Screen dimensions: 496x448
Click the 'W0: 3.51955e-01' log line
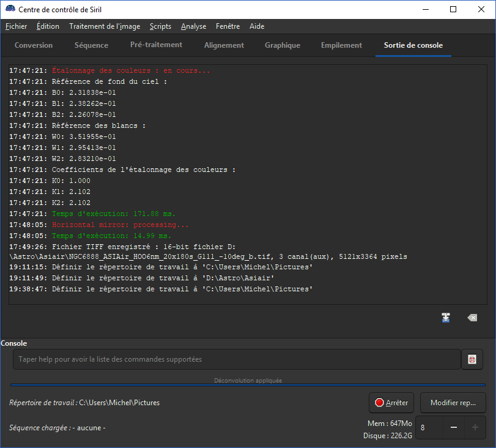click(x=62, y=136)
